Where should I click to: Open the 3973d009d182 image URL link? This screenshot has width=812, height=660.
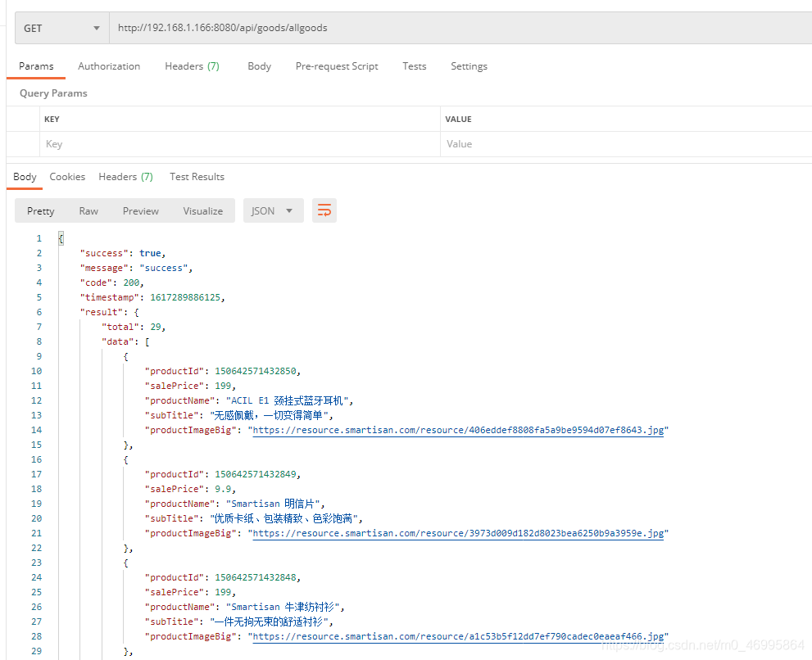pyautogui.click(x=458, y=533)
